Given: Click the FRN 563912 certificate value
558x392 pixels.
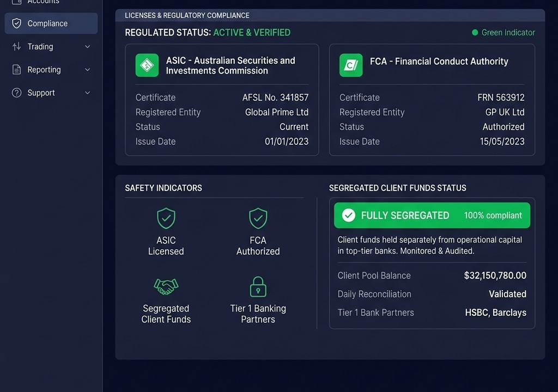Looking at the screenshot, I should click(501, 97).
